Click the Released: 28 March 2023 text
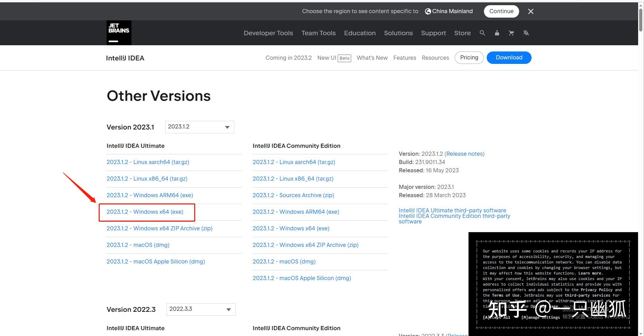Viewport: 644px width, 336px height. (x=432, y=195)
